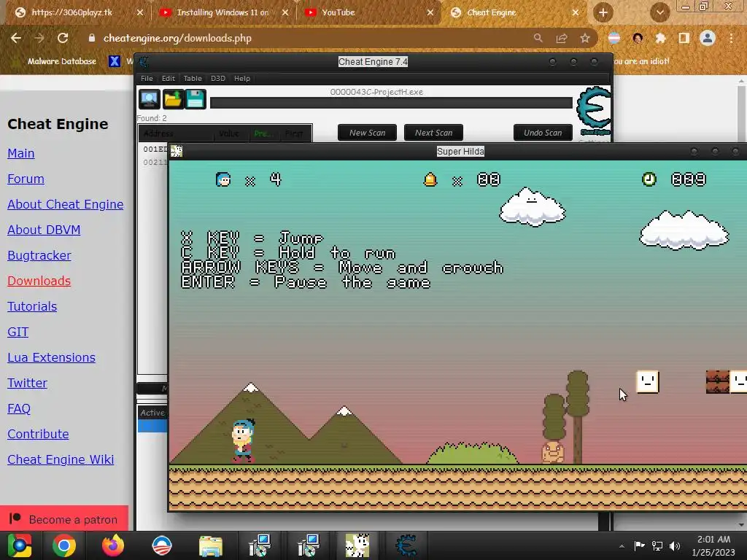Open the Cheat Engine Table menu
This screenshot has height=560, width=747.
pyautogui.click(x=193, y=79)
